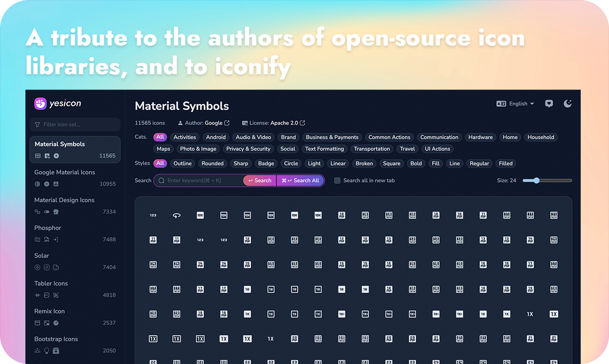The image size is (609, 364).
Task: Open the external link icon beside Apache 2.0
Action: pos(303,123)
